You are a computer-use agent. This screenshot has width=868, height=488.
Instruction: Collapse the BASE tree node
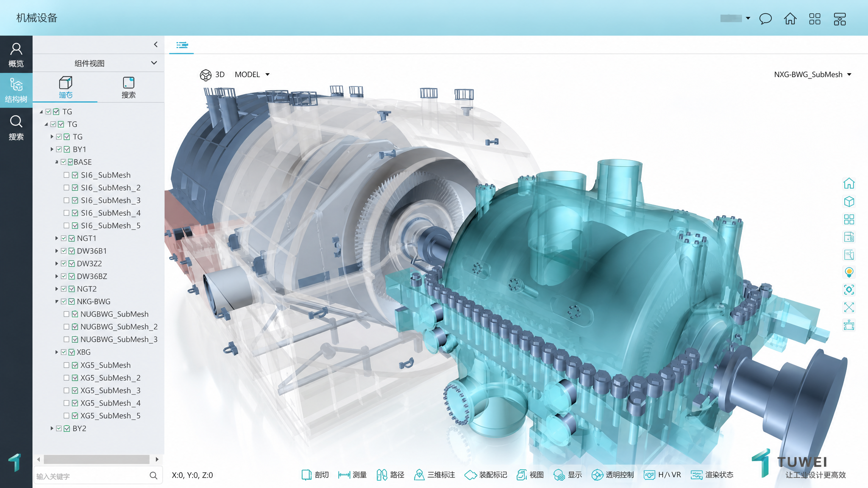[56, 162]
